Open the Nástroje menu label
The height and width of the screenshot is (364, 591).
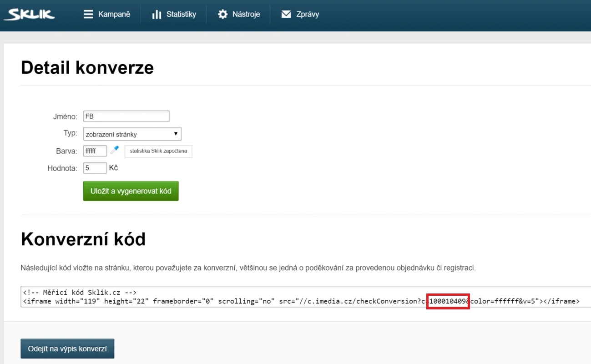(x=246, y=15)
